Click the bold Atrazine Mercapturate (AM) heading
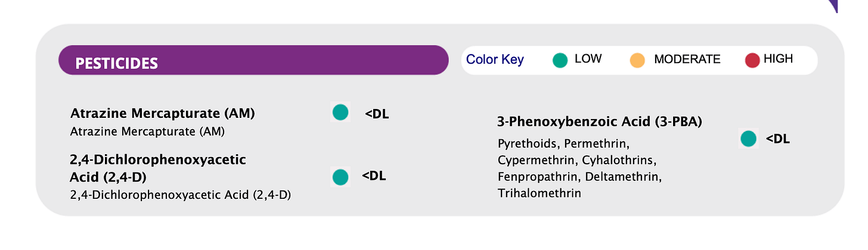Viewport: 868px width, 250px height. pyautogui.click(x=163, y=114)
